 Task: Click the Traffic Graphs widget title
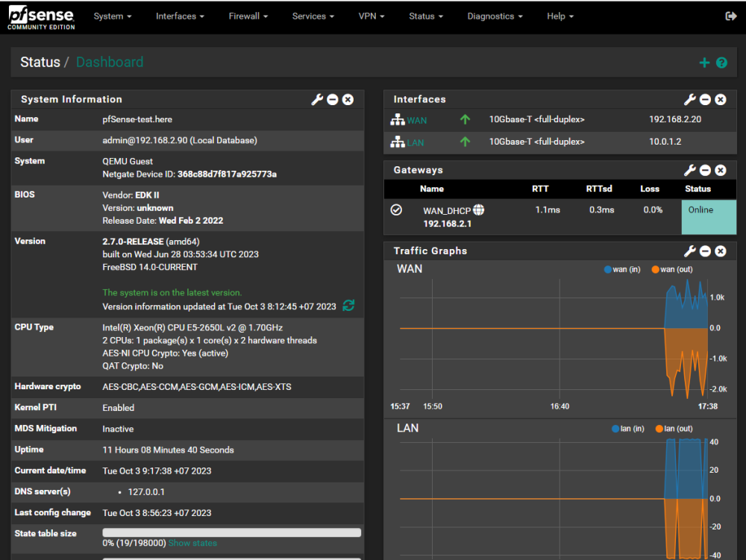[430, 251]
